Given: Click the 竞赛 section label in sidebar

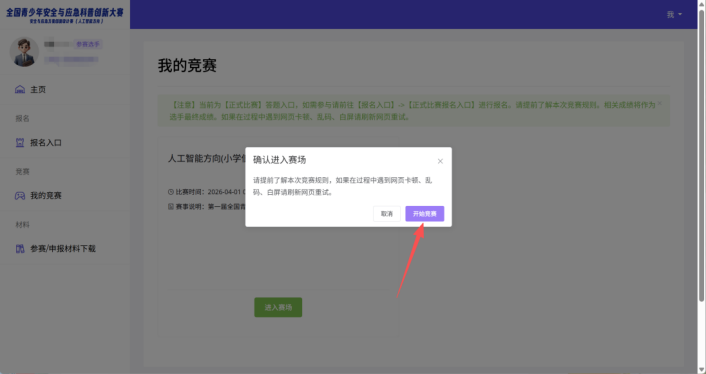Looking at the screenshot, I should pos(23,171).
